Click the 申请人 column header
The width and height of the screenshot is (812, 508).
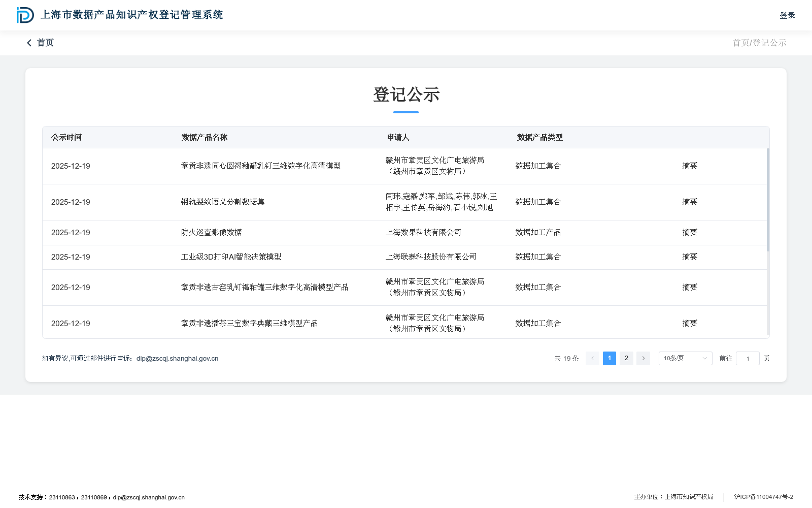[398, 137]
